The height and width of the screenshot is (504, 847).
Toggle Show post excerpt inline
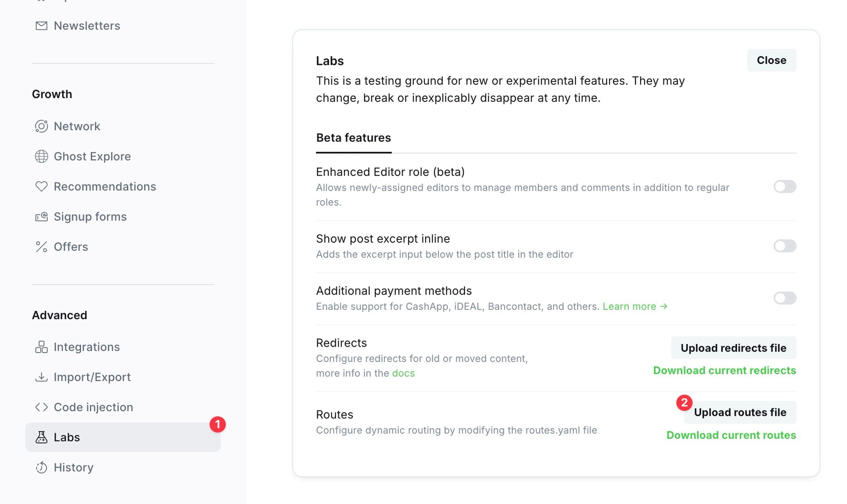pyautogui.click(x=785, y=246)
